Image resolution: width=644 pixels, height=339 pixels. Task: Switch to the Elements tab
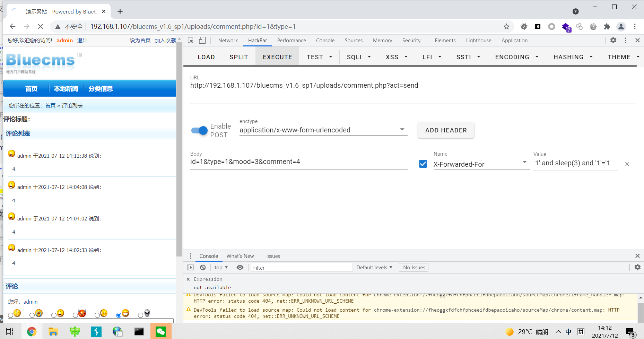(445, 41)
